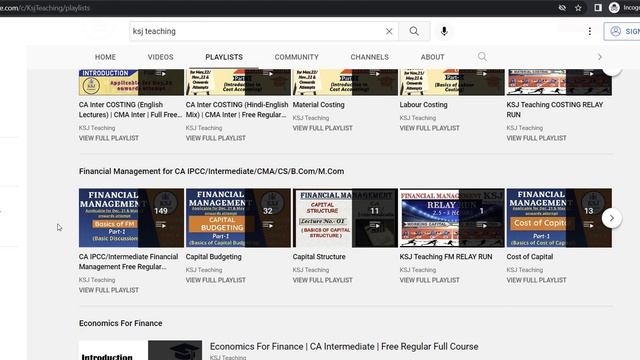This screenshot has height=360, width=640.
Task: Open the Labour Costing playlist title
Action: 423,105
